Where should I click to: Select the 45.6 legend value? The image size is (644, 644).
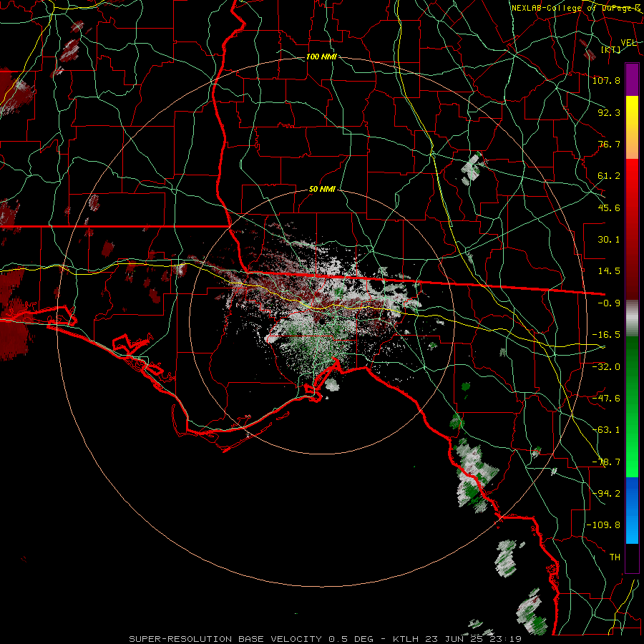point(609,208)
